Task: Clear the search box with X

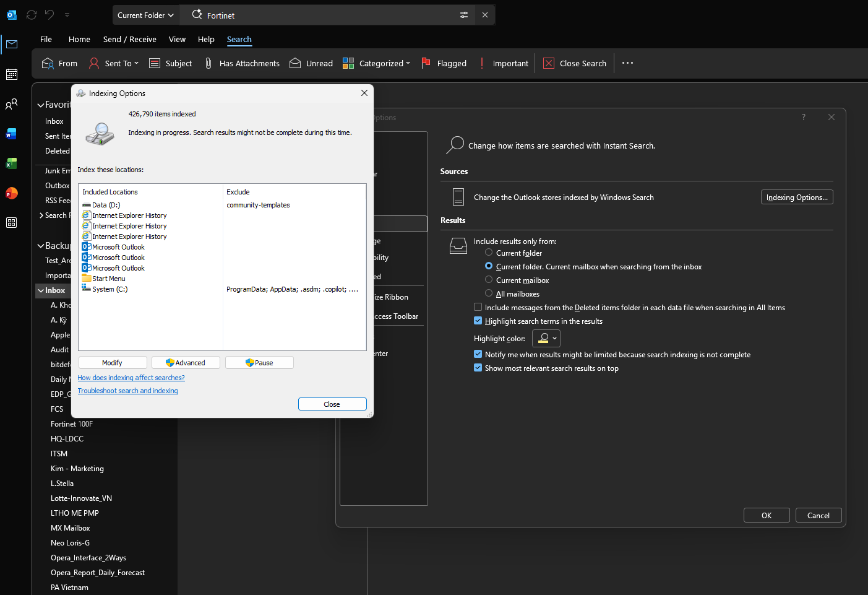Action: click(485, 15)
